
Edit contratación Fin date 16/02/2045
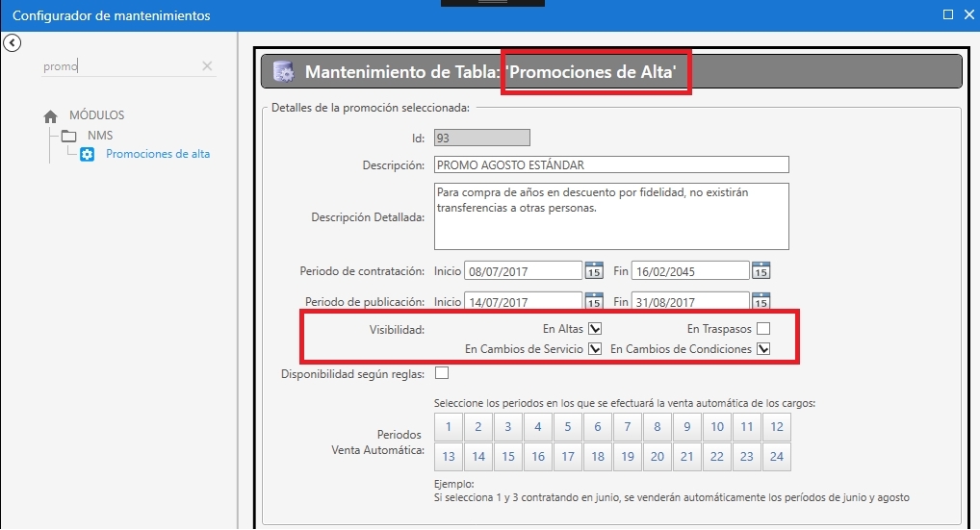coord(690,271)
